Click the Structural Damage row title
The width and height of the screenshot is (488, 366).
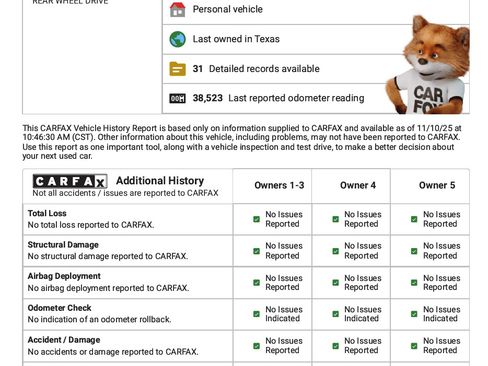tap(63, 245)
